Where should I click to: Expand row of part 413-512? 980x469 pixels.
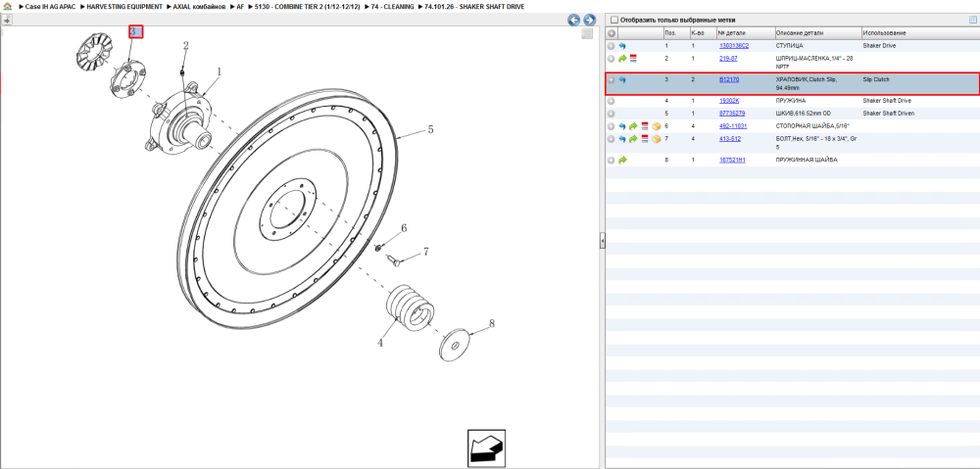click(x=612, y=139)
